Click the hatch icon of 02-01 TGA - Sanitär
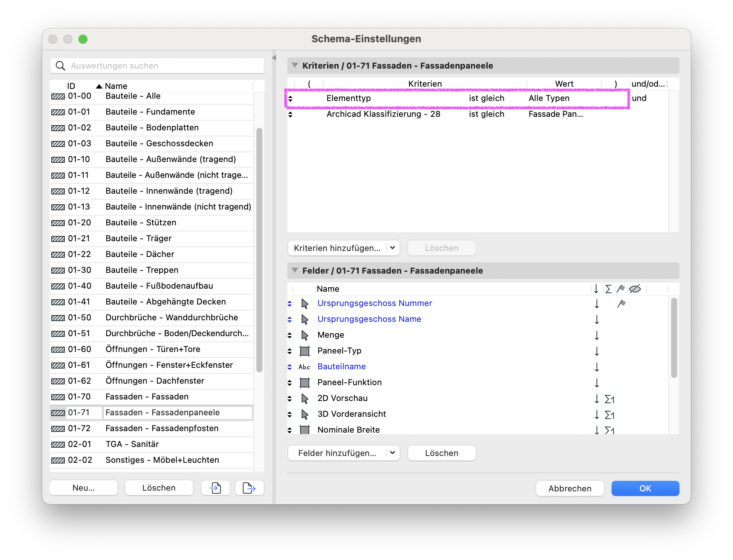 point(58,444)
